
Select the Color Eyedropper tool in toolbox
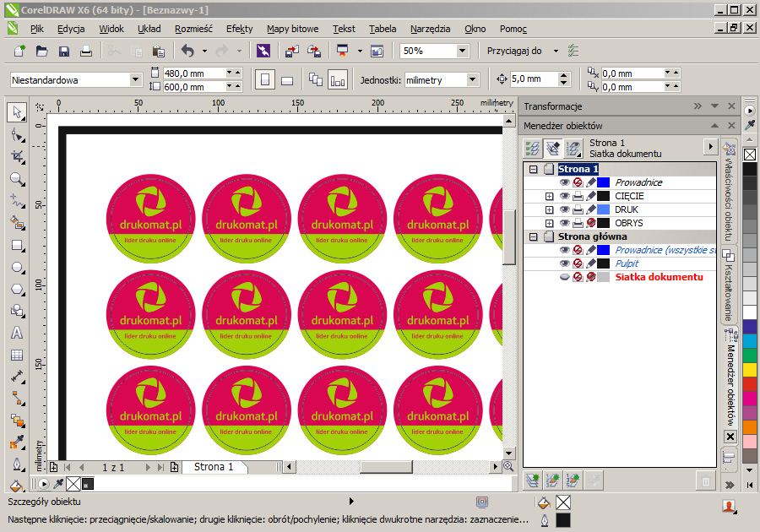tap(17, 442)
